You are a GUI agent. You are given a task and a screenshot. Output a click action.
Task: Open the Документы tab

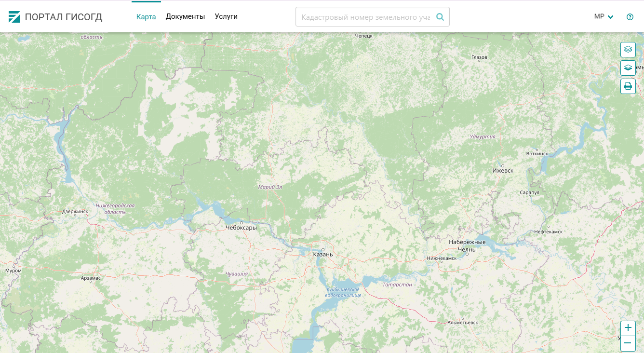click(185, 17)
